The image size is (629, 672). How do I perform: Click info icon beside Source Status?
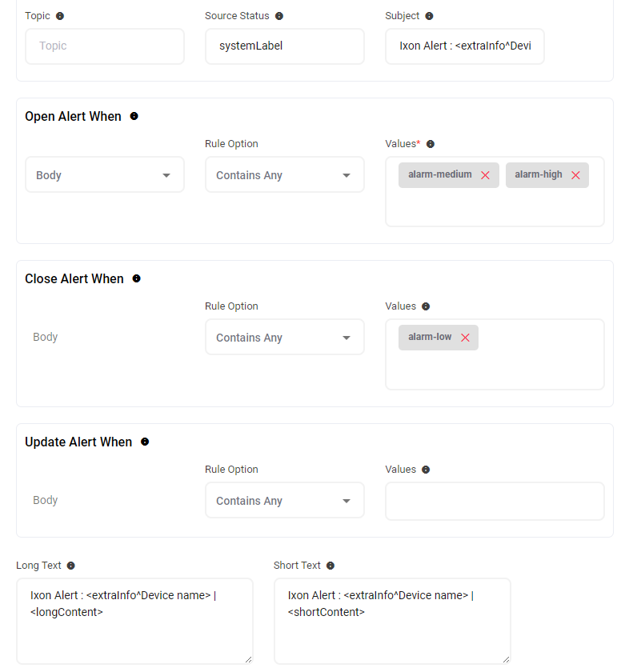(279, 16)
